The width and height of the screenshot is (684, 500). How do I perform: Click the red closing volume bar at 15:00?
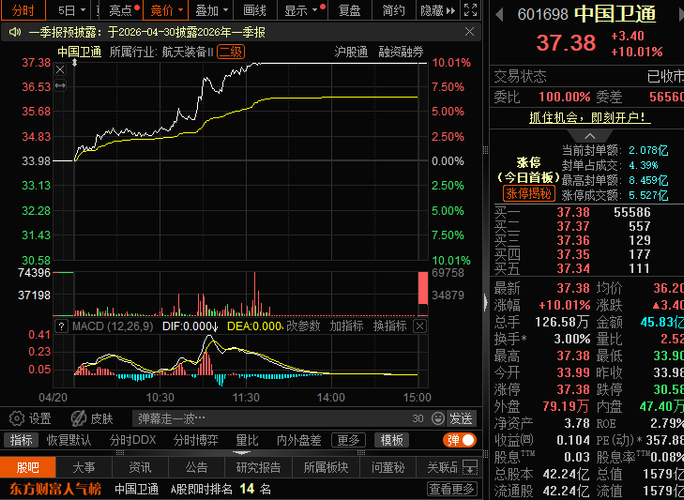pyautogui.click(x=423, y=288)
